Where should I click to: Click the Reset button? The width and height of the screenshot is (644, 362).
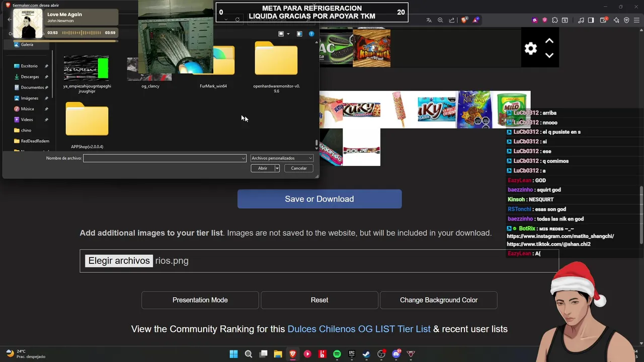tap(319, 300)
